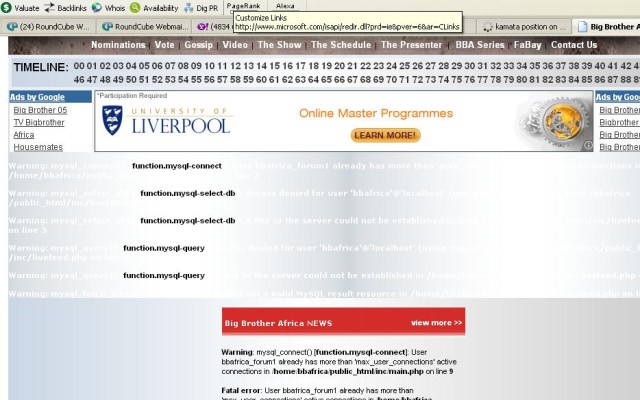Select timeline day 46

(79, 80)
